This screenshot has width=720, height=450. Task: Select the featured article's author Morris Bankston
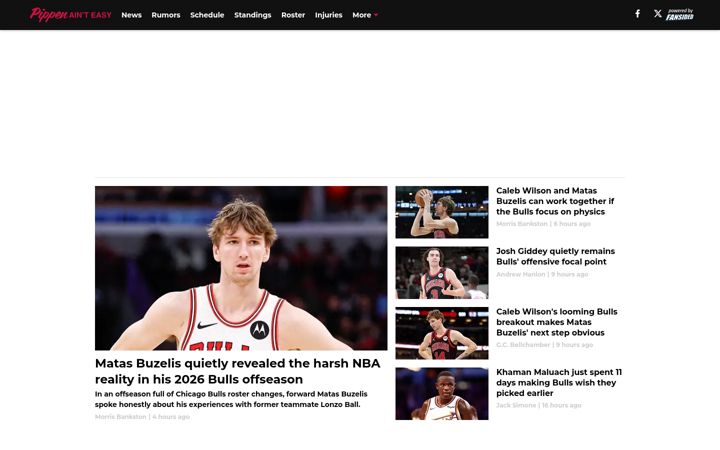tap(120, 416)
